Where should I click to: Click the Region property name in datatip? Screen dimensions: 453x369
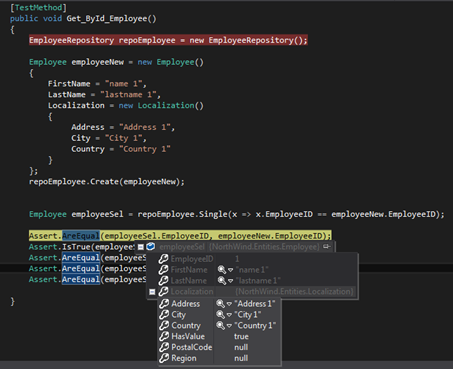[184, 358]
